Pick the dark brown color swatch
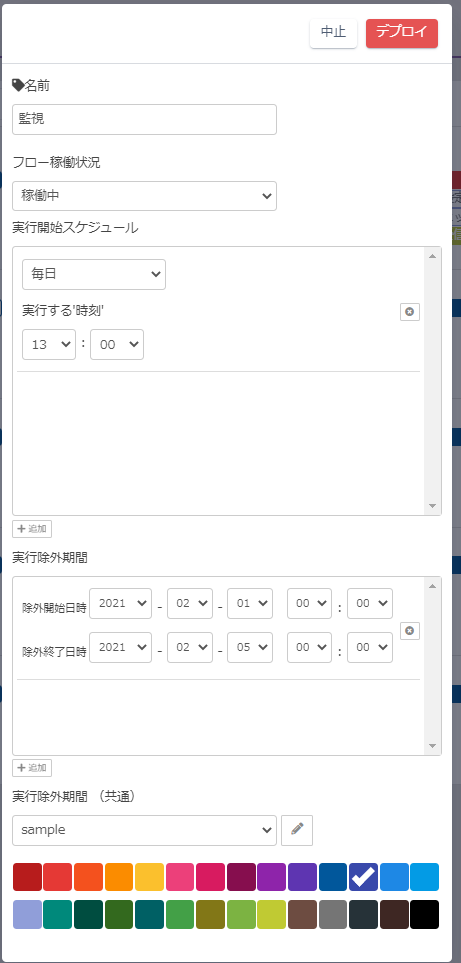The image size is (461, 963). 394,914
